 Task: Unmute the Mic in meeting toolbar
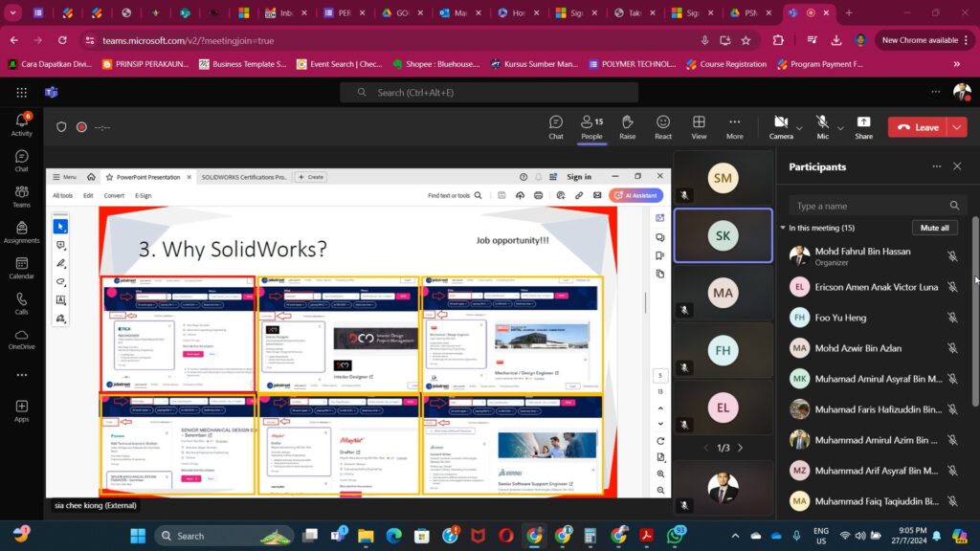[822, 127]
